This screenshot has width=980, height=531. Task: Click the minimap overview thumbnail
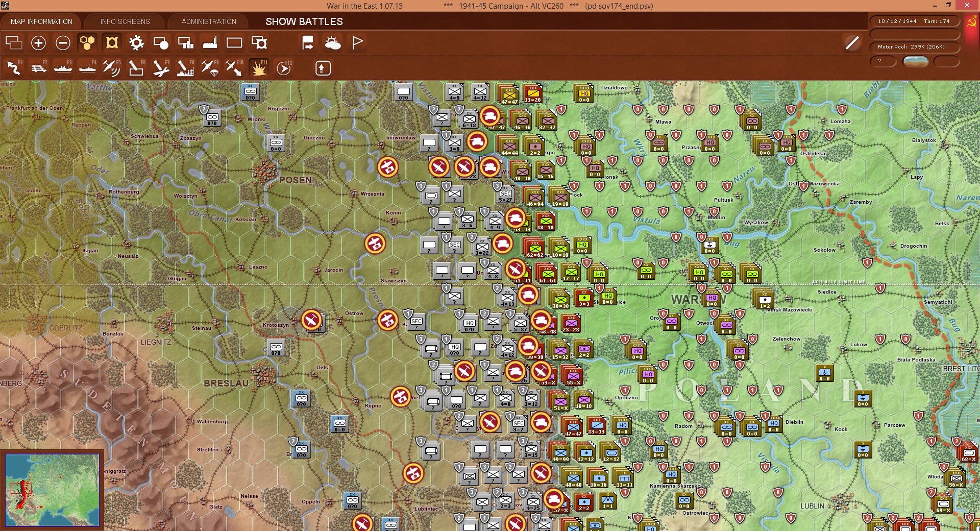52,490
